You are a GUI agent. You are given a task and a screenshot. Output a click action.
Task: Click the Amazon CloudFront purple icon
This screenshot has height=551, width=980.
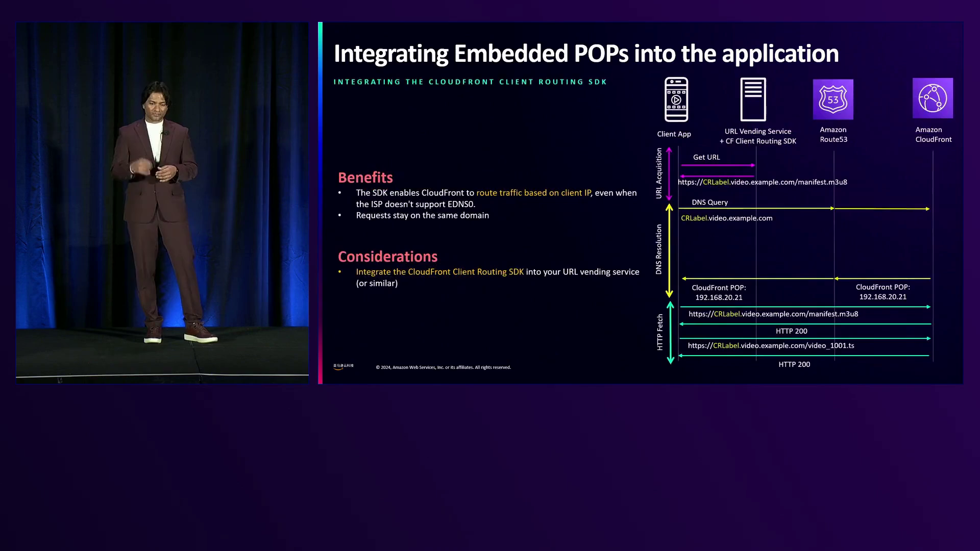click(x=932, y=98)
